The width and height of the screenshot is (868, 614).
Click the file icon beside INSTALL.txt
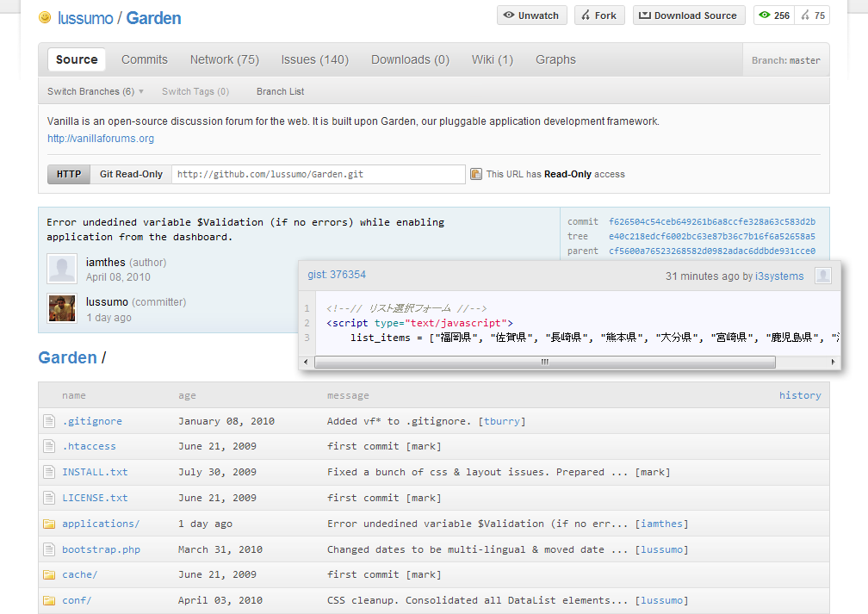[50, 471]
